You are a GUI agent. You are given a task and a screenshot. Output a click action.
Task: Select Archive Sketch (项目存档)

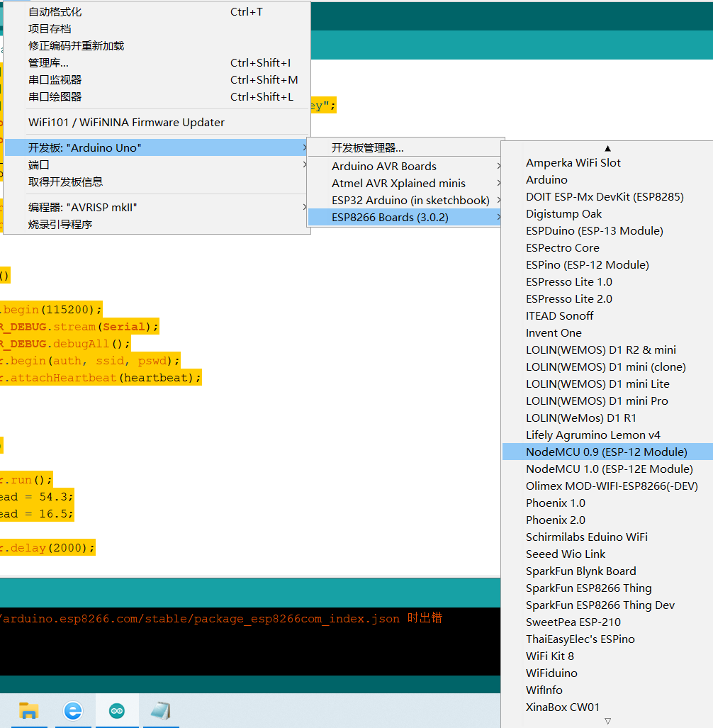(157, 29)
